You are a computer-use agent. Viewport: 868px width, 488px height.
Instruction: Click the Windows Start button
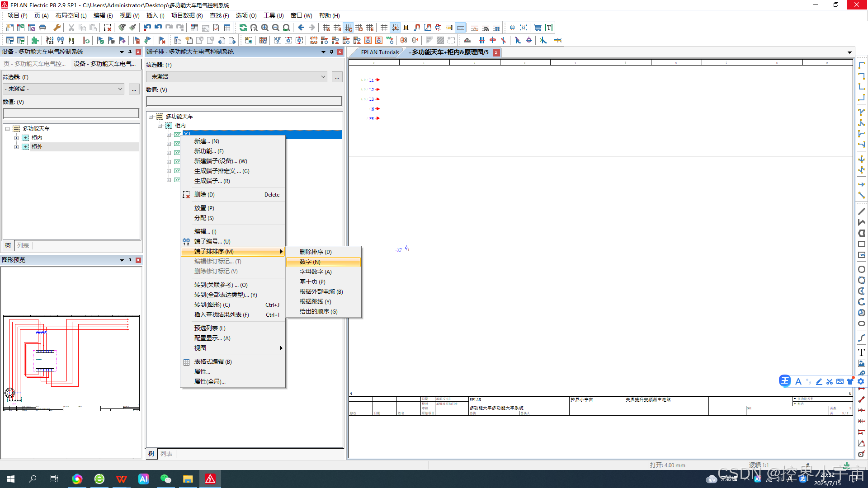pyautogui.click(x=11, y=479)
